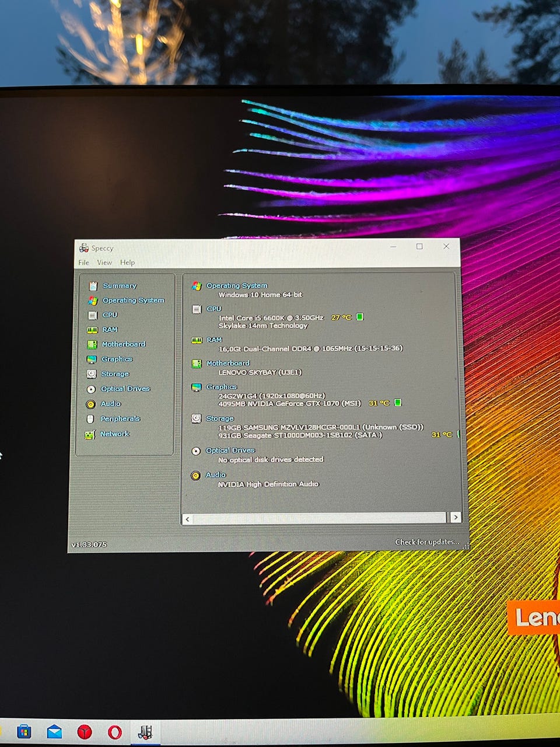560x747 pixels.
Task: Click the Motherboard heading in summary pane
Action: click(x=228, y=363)
